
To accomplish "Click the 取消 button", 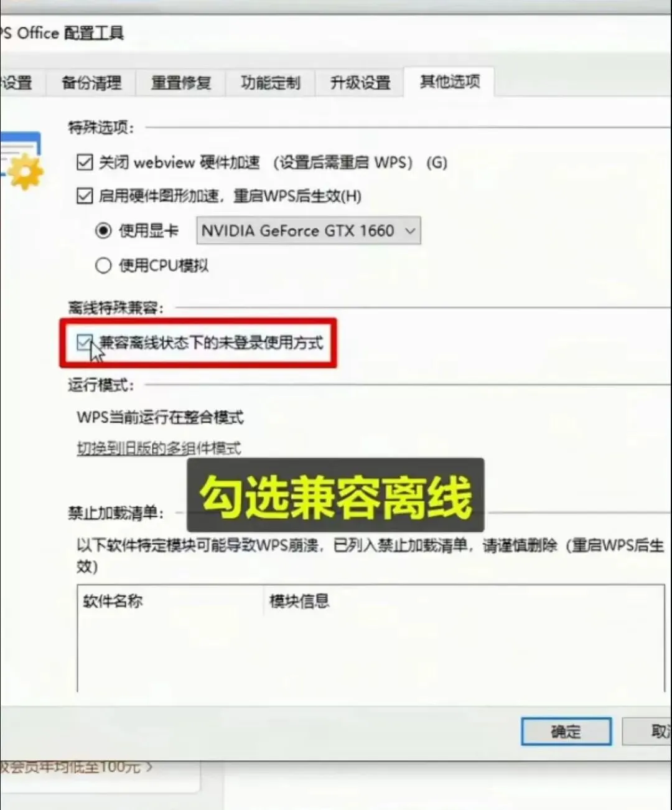I will pyautogui.click(x=647, y=732).
